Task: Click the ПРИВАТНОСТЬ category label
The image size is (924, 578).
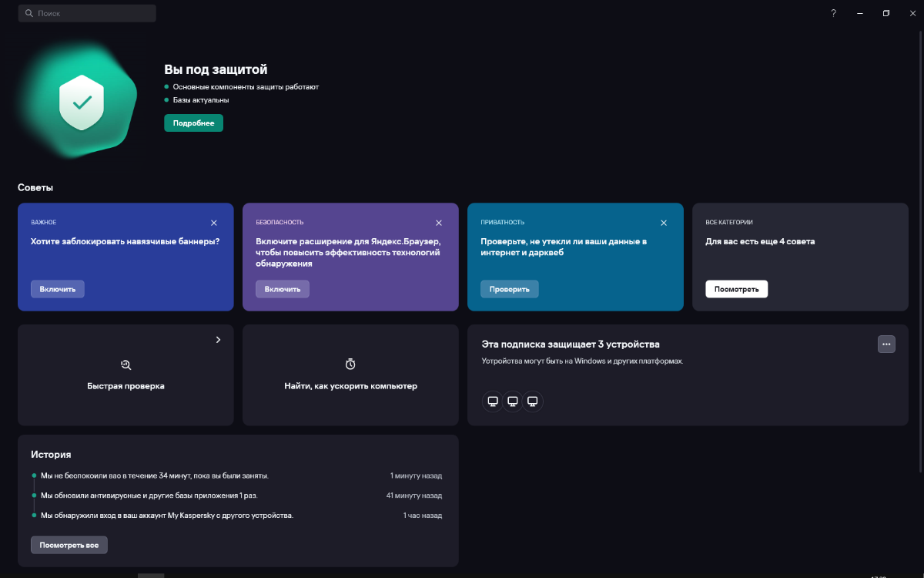Action: [501, 223]
